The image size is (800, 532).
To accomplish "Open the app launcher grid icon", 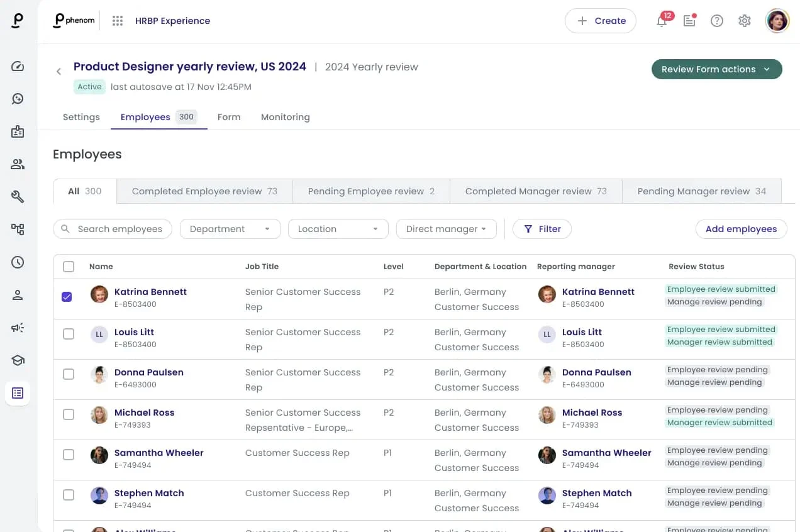I will pos(118,21).
